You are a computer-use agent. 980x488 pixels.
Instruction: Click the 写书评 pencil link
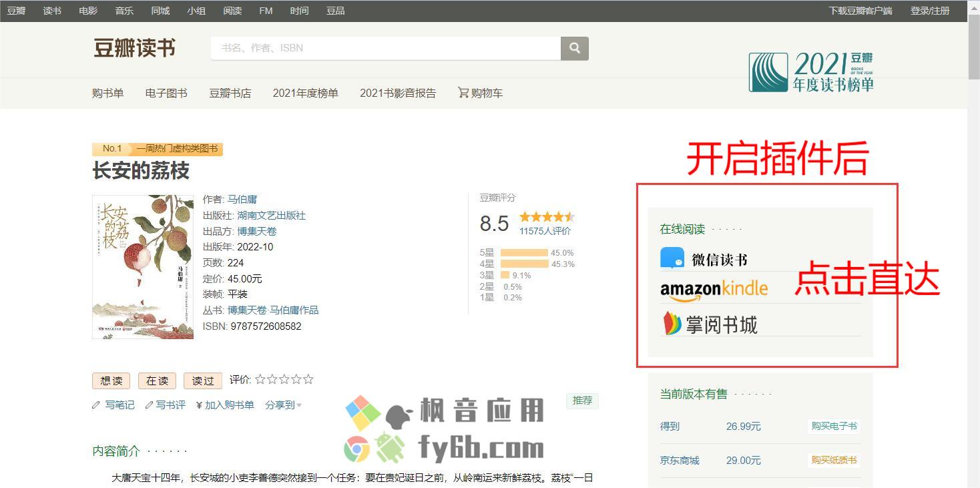[x=166, y=405]
